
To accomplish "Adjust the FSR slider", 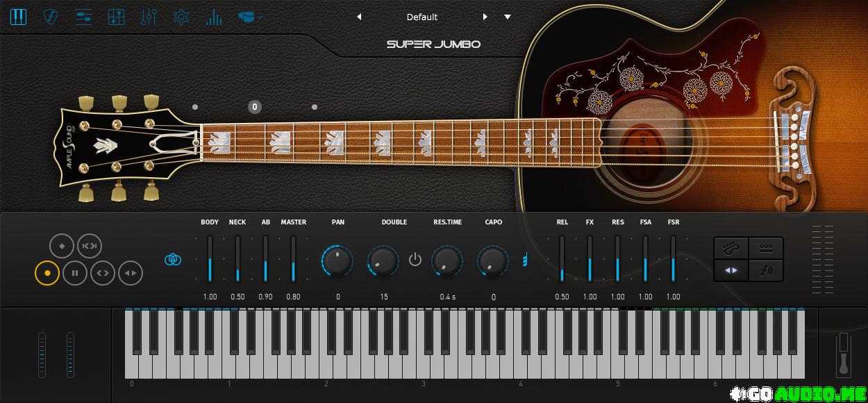I will pos(673,258).
